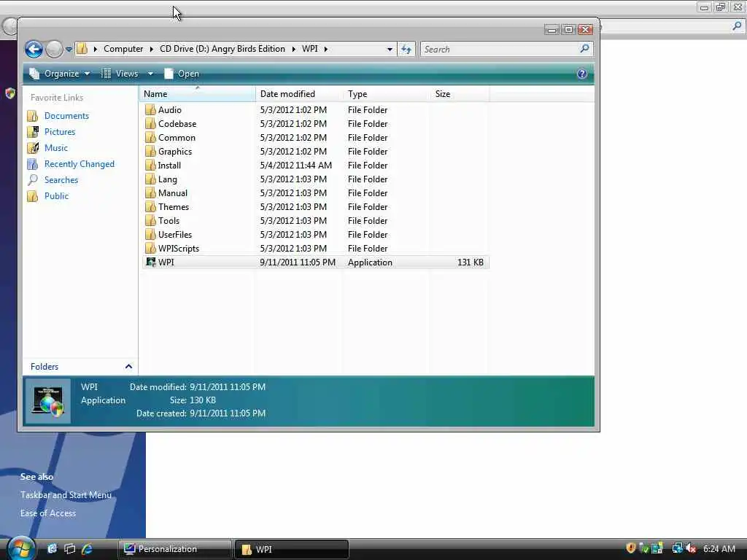
Task: Click the Tools folder icon
Action: tap(150, 220)
